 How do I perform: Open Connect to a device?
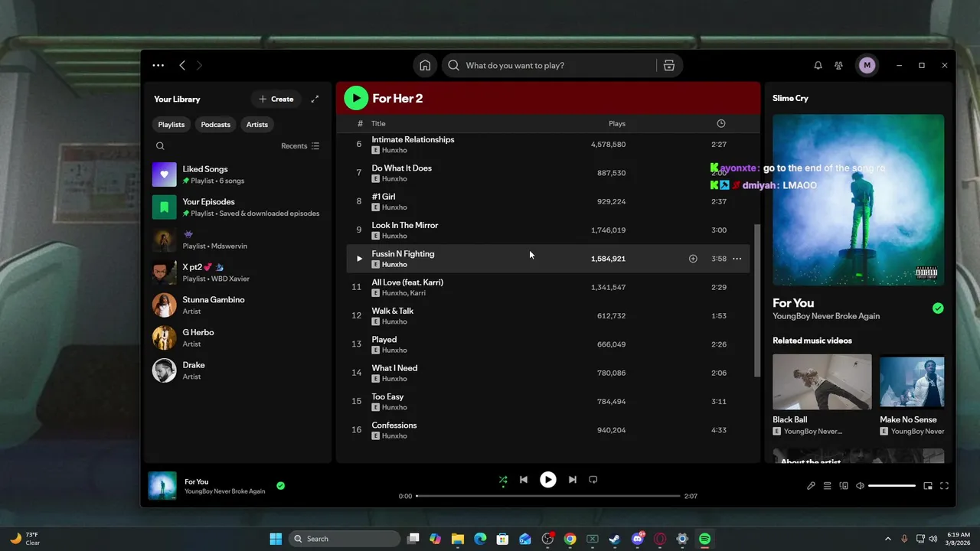(844, 486)
